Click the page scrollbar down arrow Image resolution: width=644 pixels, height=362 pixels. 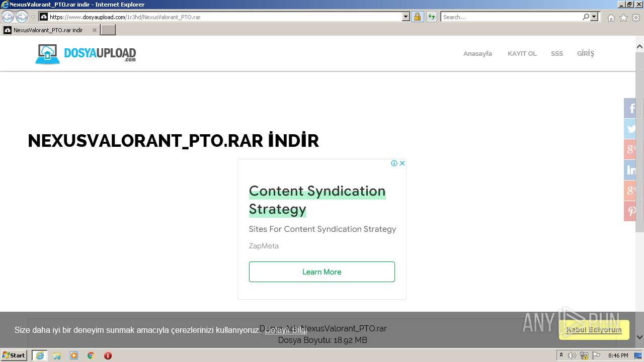[x=640, y=337]
